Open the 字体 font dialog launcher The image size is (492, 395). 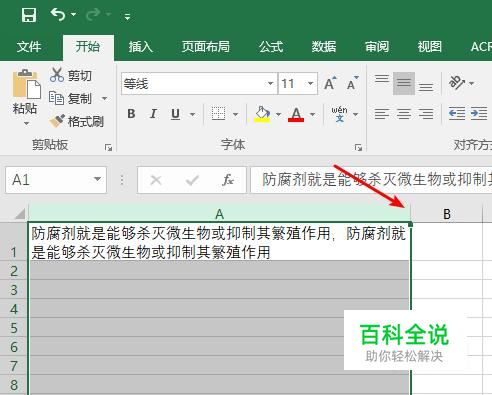point(358,147)
